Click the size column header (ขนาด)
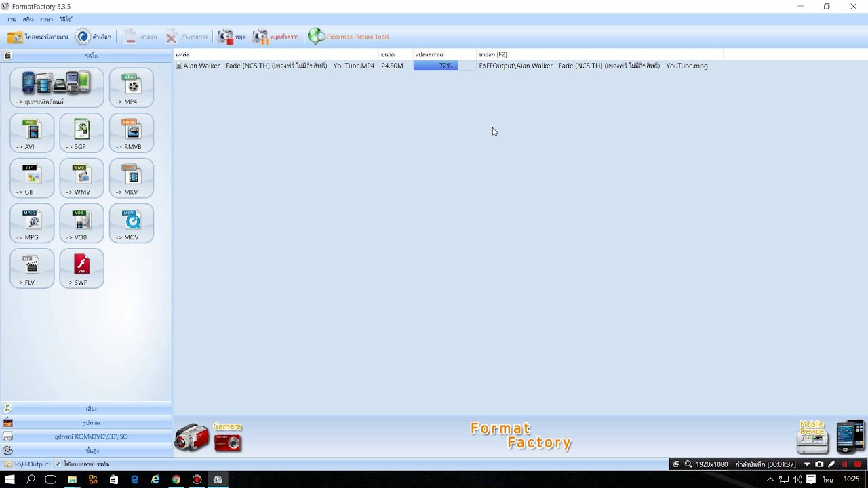Screen dimensions: 868x488 395,54
